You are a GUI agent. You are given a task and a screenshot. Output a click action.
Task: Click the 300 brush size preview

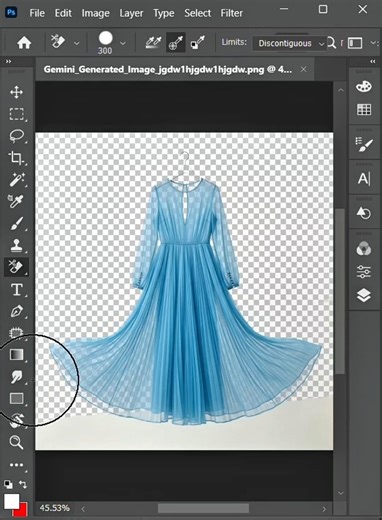point(105,43)
